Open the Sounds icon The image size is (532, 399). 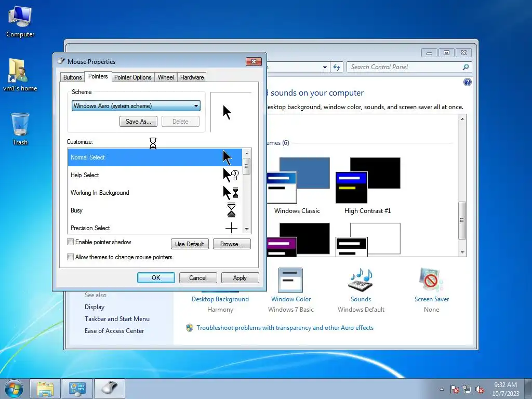pyautogui.click(x=361, y=280)
